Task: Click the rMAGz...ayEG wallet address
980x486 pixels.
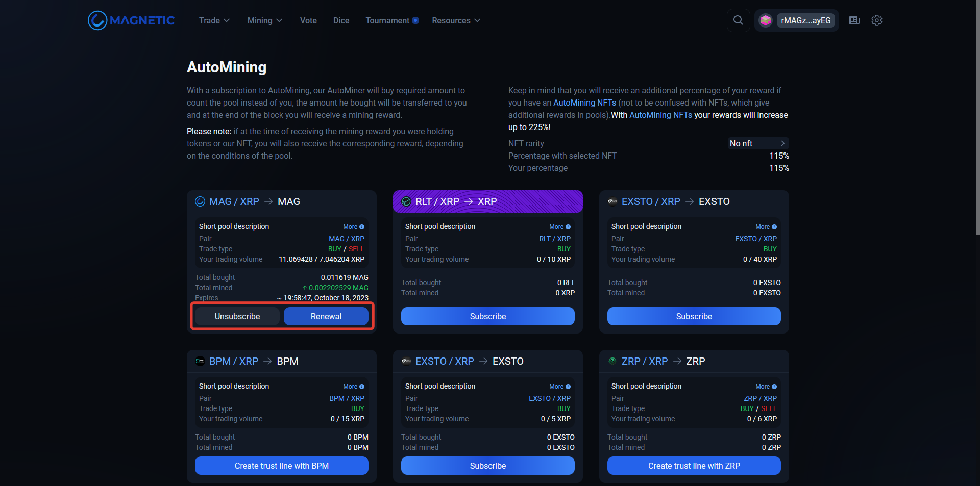Action: (x=806, y=20)
